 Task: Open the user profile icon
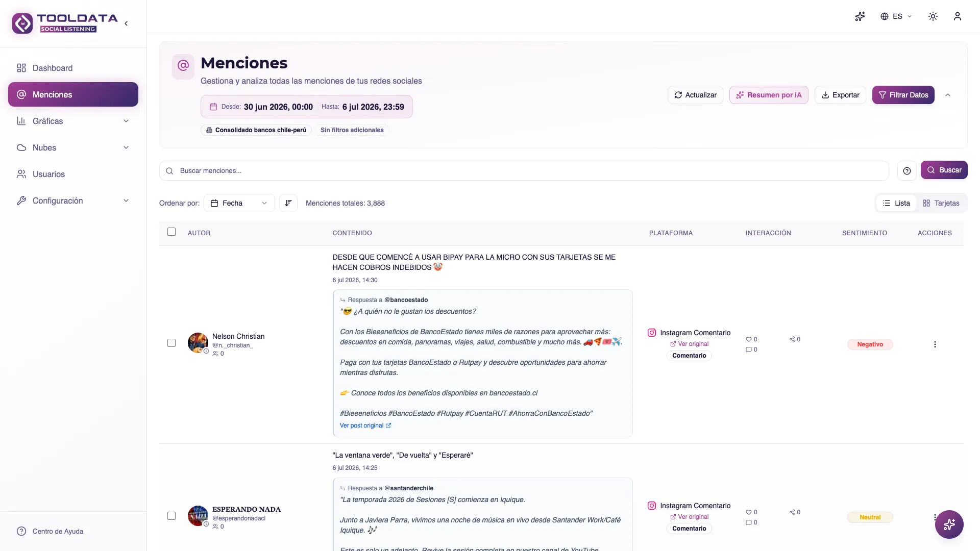click(x=958, y=16)
